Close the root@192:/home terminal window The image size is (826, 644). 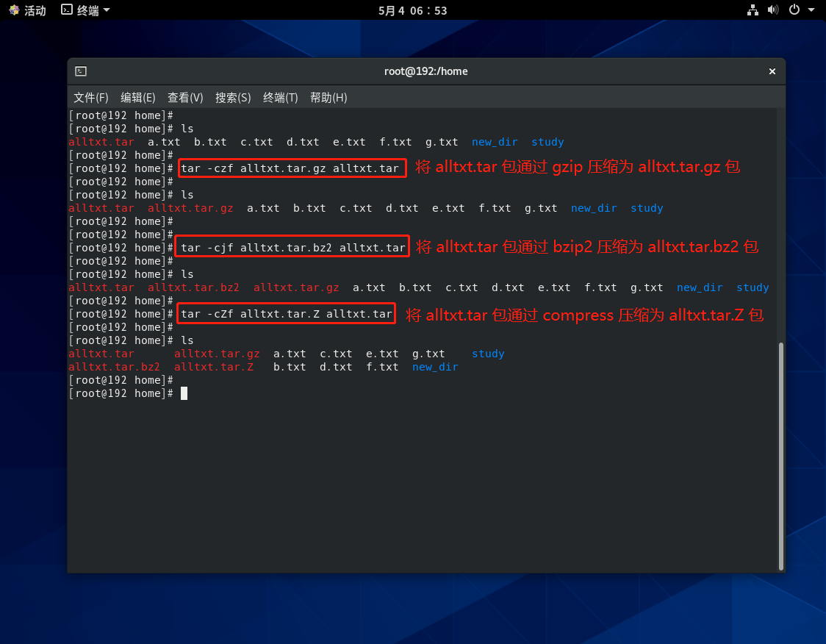(772, 71)
